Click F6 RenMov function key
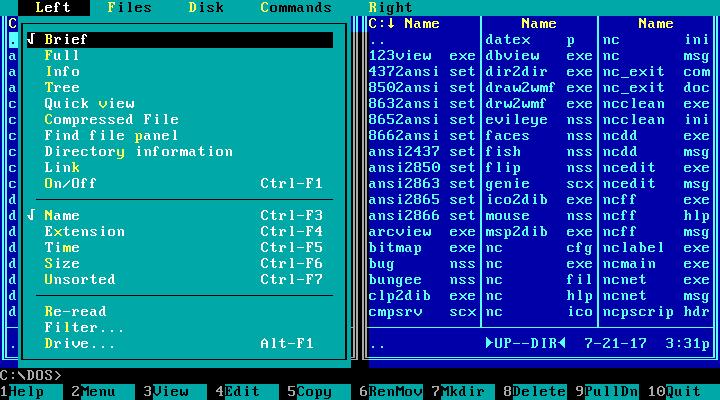This screenshot has height=400, width=720. 391,392
